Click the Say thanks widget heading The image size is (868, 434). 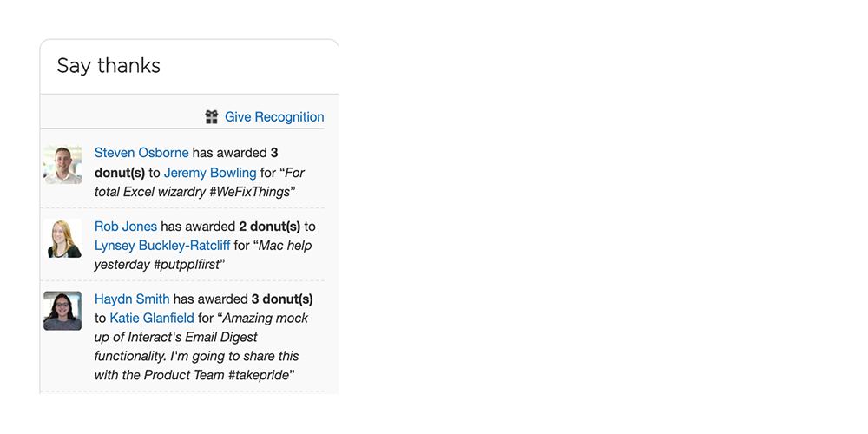click(x=108, y=65)
